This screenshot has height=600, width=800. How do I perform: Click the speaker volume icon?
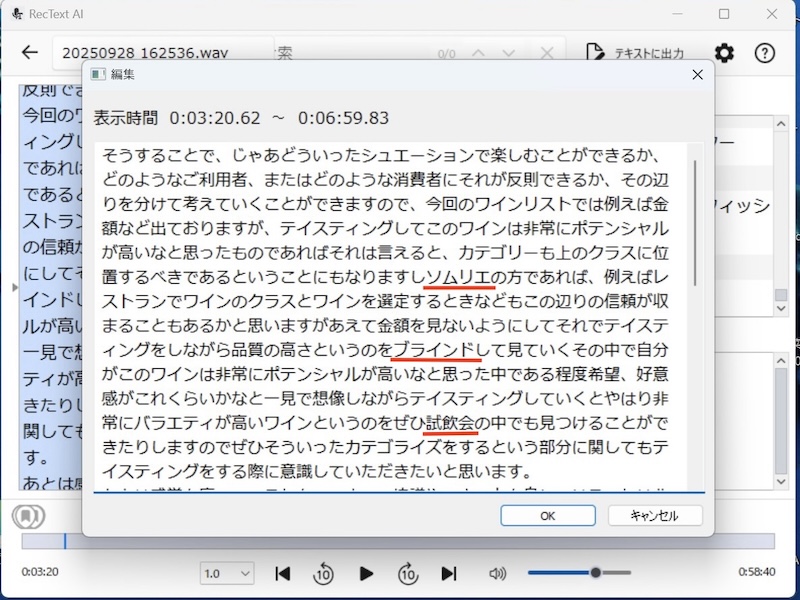497,573
